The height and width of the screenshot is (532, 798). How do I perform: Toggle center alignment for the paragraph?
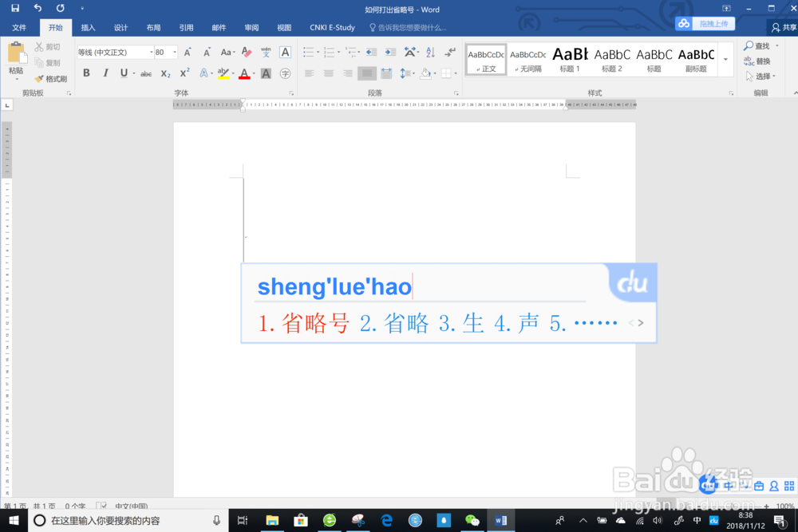pos(328,73)
